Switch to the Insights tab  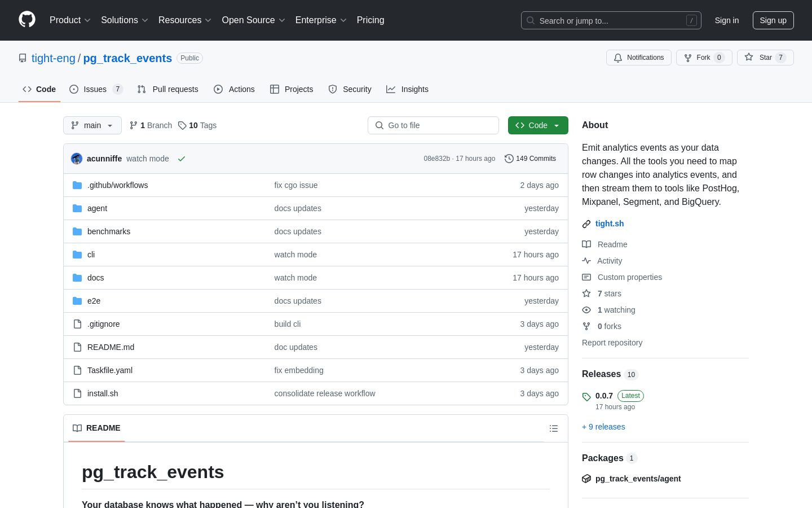point(408,89)
